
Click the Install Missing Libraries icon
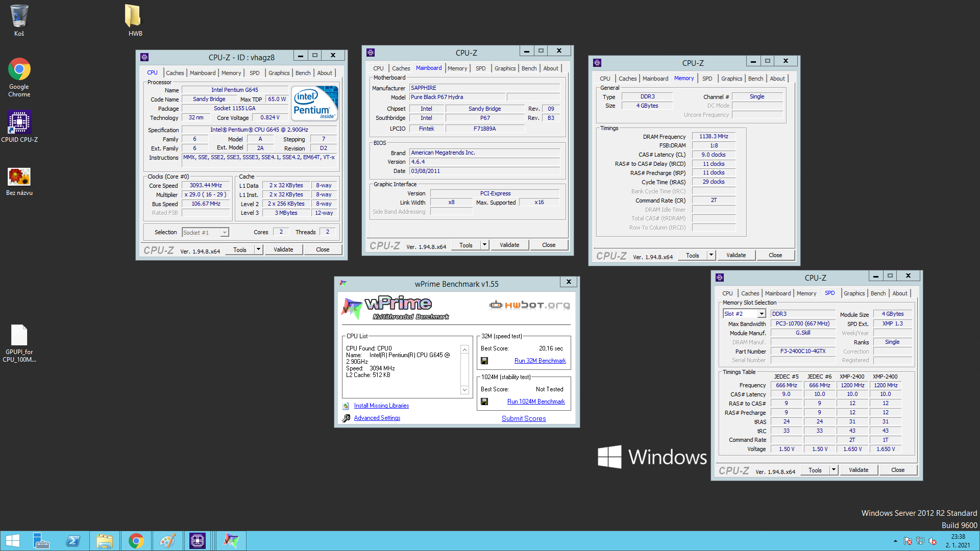click(x=346, y=406)
